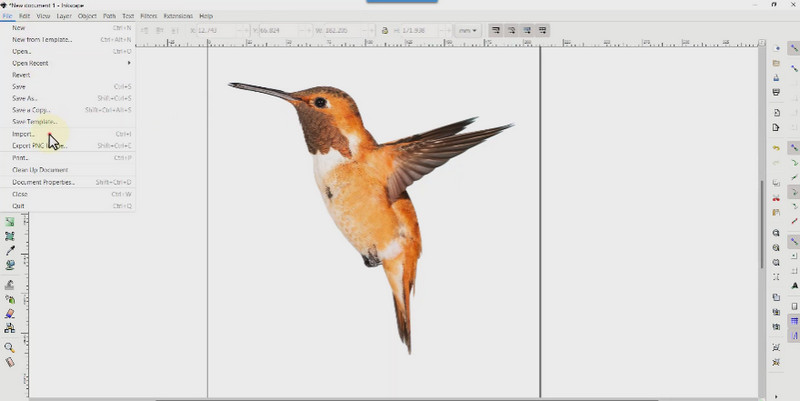Click the Create clone icon

(x=776, y=312)
